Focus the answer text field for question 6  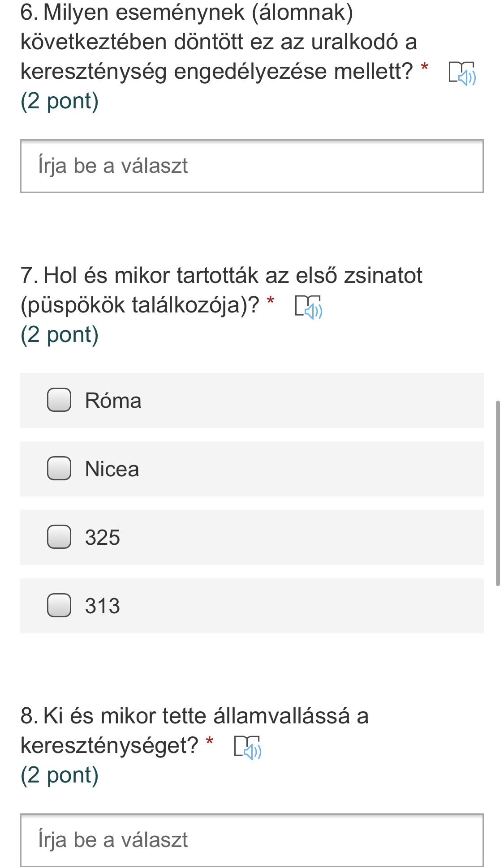pos(252,166)
